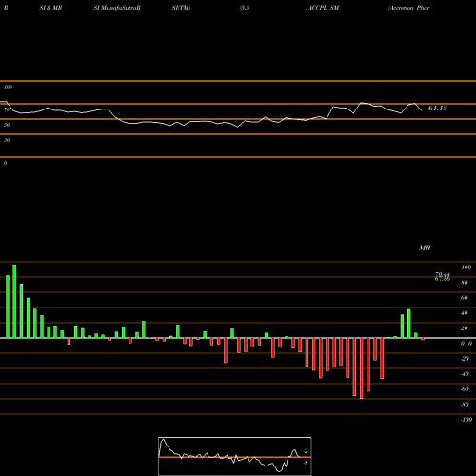This screenshot has width=476, height=476.
Task: Open the mini overview chart thumbnail
Action: coord(235,456)
